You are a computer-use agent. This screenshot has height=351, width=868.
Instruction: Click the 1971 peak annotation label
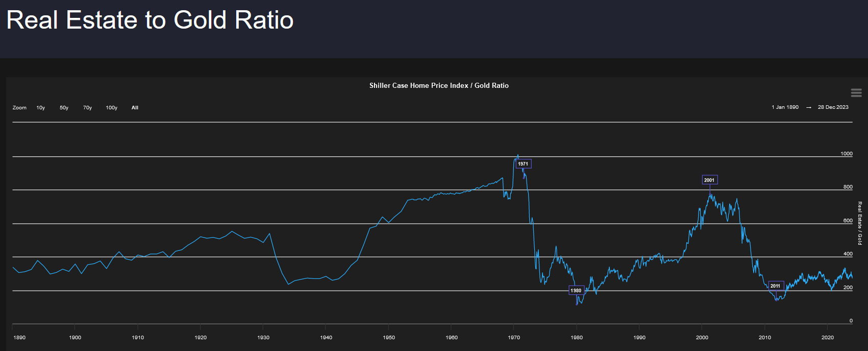(x=523, y=164)
